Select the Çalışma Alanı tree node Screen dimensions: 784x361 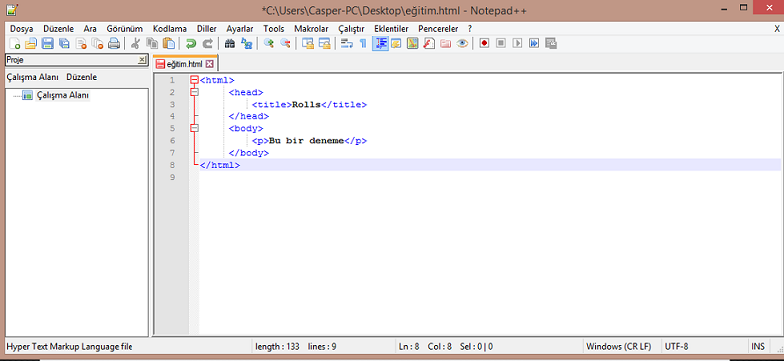(x=63, y=95)
